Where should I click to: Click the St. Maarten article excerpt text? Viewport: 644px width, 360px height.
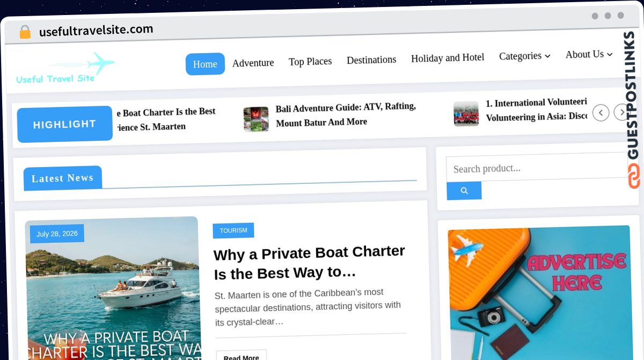[308, 307]
